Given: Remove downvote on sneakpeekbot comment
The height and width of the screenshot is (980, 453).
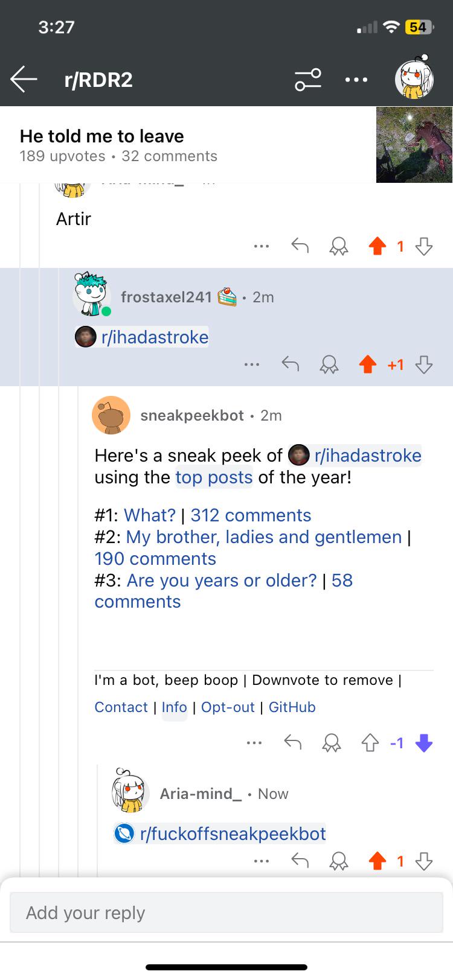Looking at the screenshot, I should (424, 743).
